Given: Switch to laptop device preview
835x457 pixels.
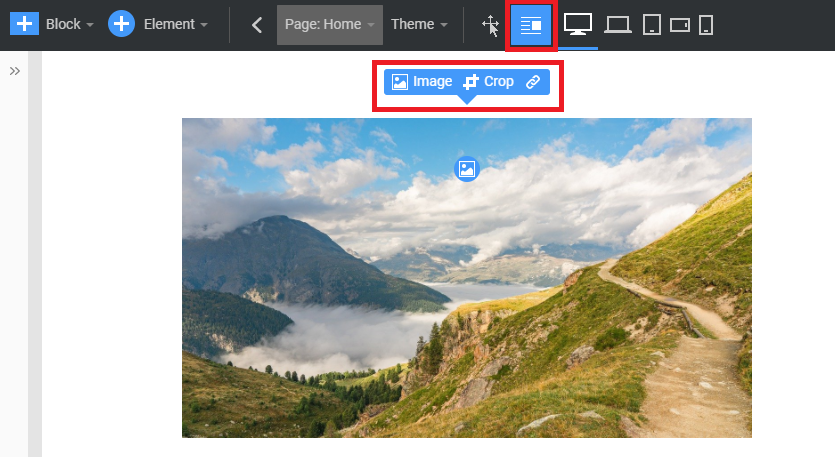Looking at the screenshot, I should pos(618,25).
